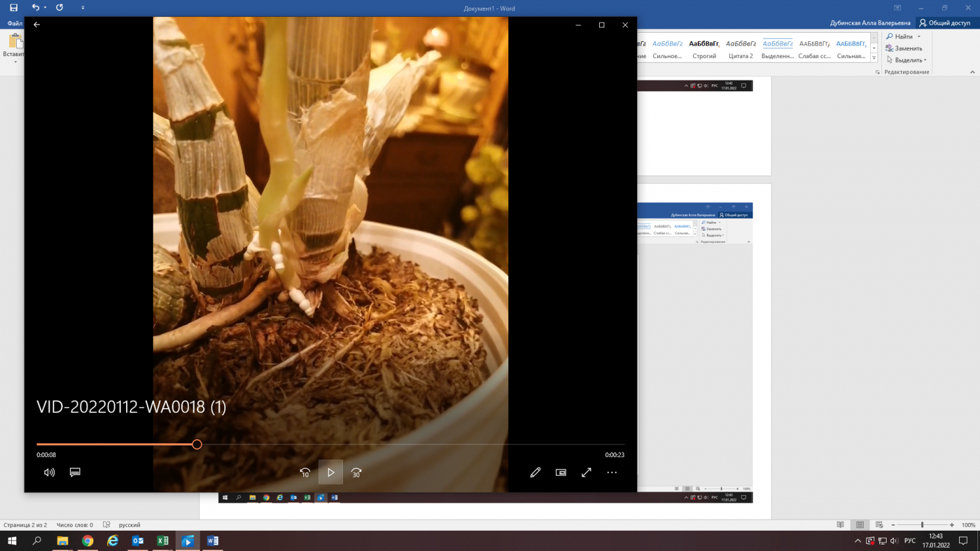Switch to Read Mode view in status bar
Image resolution: width=980 pixels, height=551 pixels.
click(x=840, y=525)
